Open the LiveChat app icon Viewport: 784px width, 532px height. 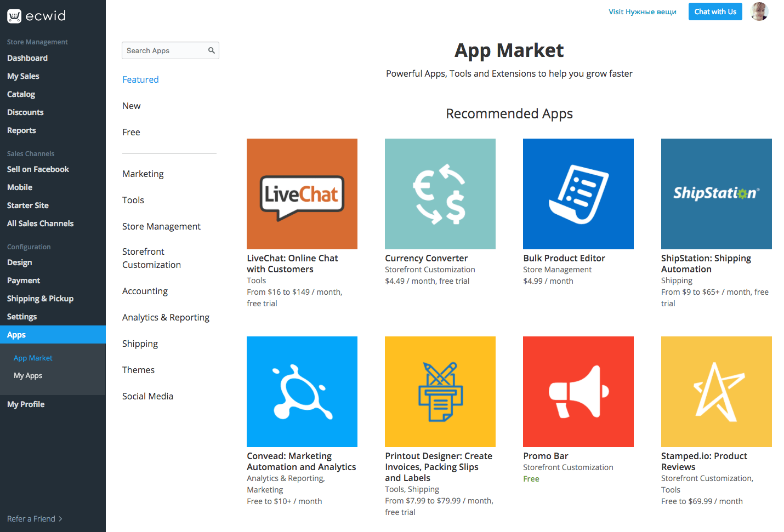[x=302, y=194]
